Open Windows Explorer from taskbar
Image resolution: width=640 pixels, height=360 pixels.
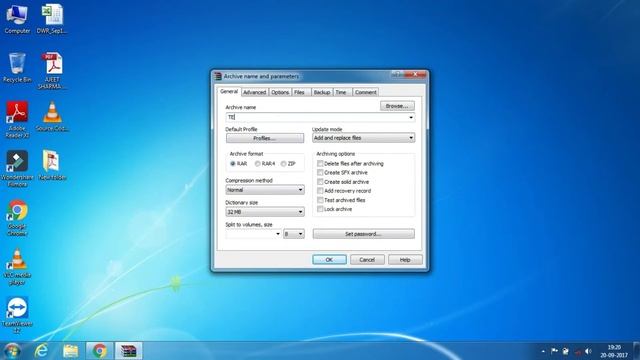(x=70, y=351)
